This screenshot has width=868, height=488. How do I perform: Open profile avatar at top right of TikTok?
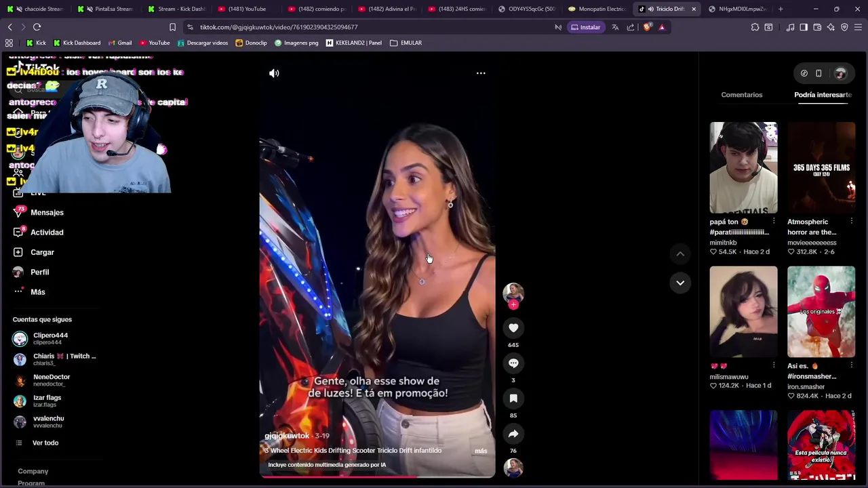[x=840, y=73]
